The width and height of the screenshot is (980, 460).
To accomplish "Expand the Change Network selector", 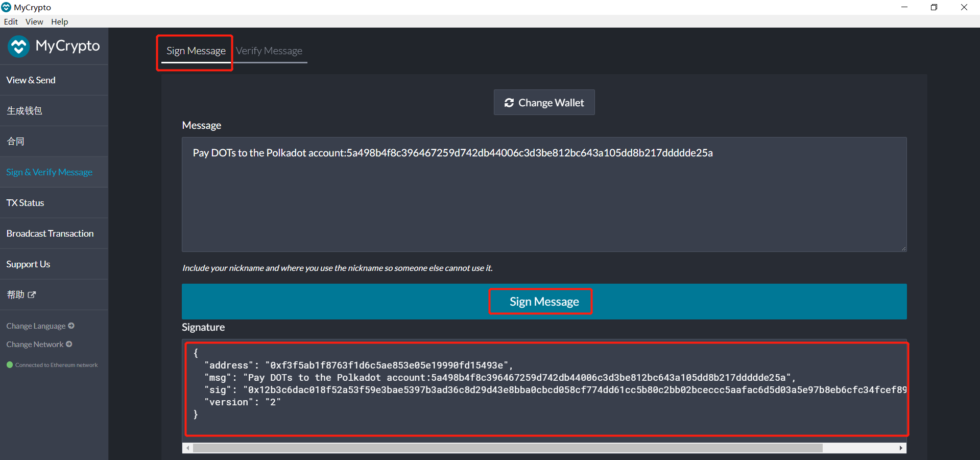I will [x=35, y=344].
